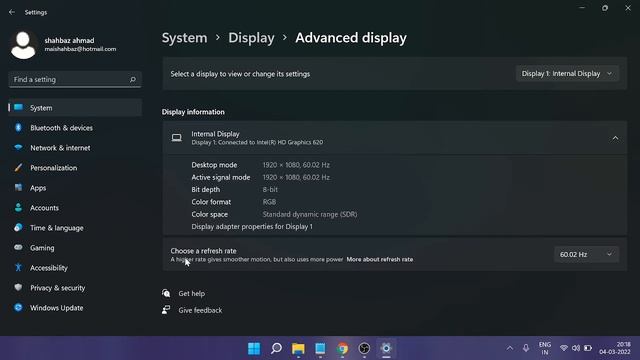Navigate to Display breadcrumb
This screenshot has width=640, height=360.
(251, 38)
